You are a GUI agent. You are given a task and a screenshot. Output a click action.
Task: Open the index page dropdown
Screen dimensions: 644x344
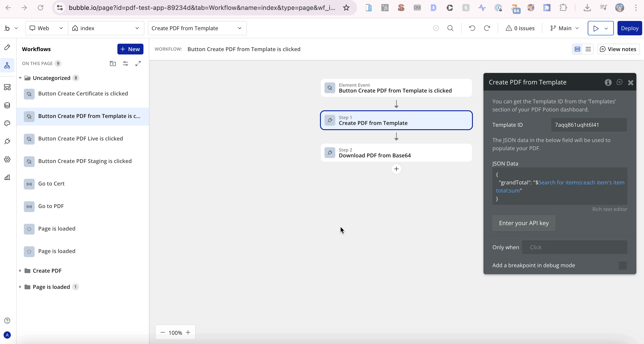click(x=106, y=28)
